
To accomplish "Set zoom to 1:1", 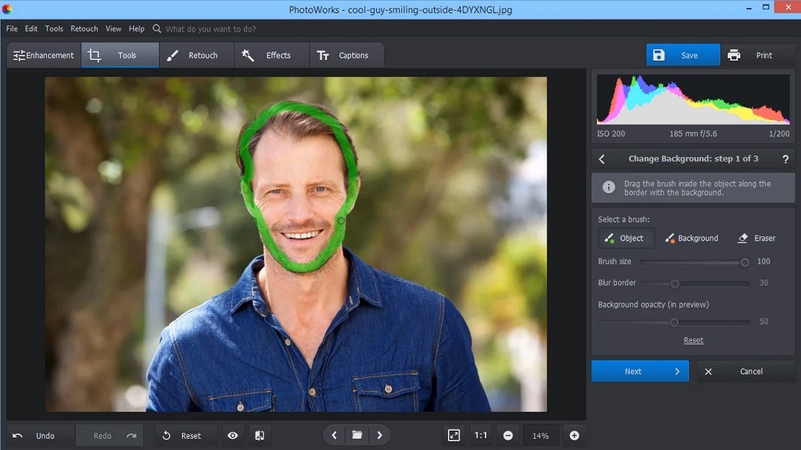I will pyautogui.click(x=481, y=436).
